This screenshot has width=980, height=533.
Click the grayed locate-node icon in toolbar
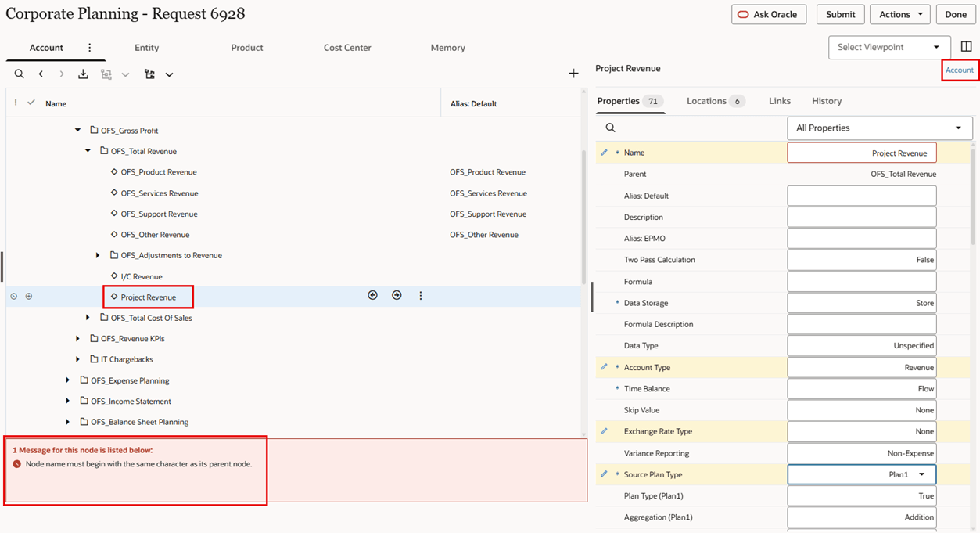point(106,74)
